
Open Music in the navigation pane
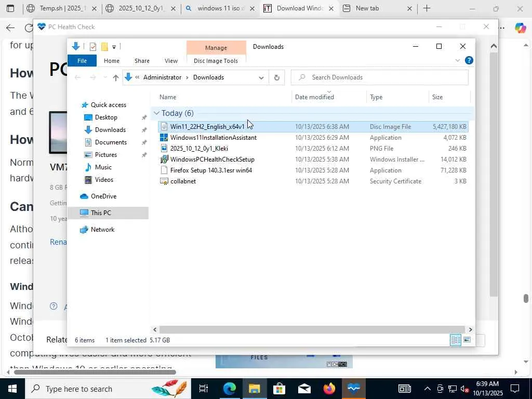click(103, 167)
